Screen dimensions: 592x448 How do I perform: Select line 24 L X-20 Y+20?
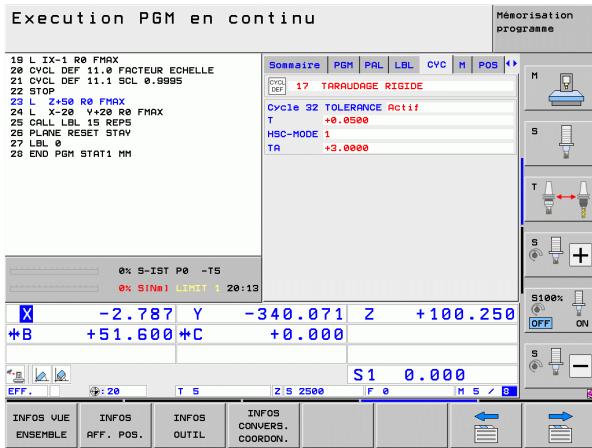coord(87,112)
